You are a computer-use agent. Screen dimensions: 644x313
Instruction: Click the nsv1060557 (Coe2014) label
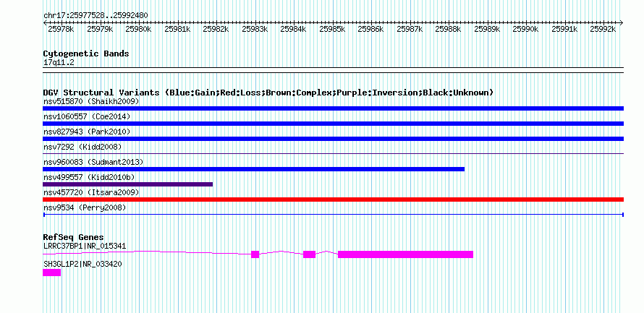click(x=87, y=116)
